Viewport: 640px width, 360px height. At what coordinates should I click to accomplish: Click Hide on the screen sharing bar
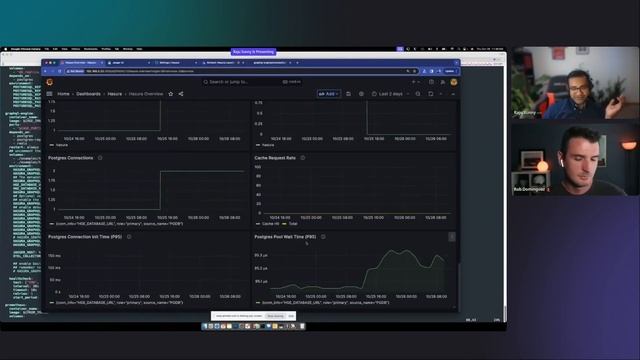click(291, 316)
